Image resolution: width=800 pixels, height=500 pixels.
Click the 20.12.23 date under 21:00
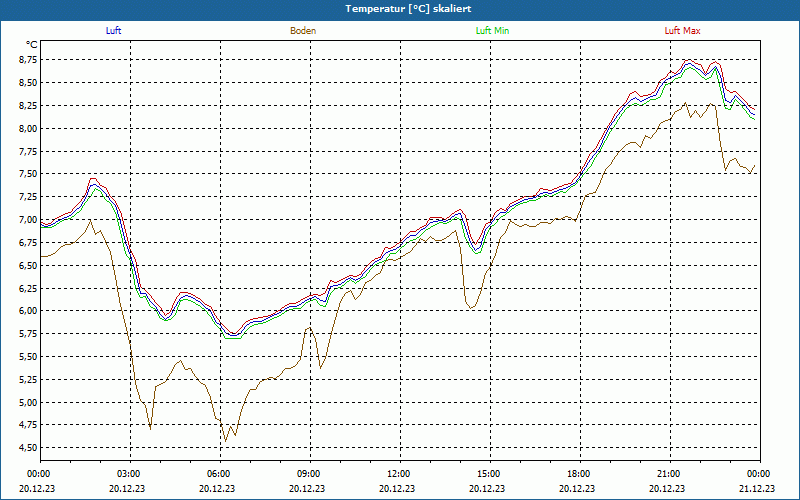[x=667, y=488]
